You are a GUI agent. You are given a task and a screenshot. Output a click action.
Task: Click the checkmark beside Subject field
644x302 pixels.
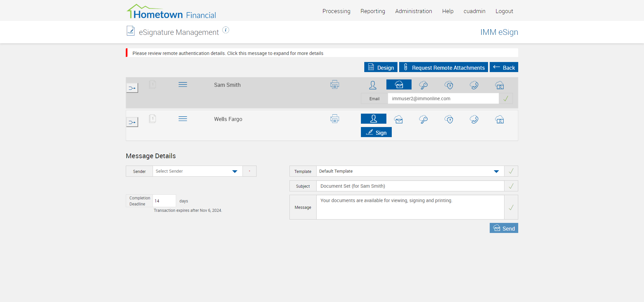point(511,186)
